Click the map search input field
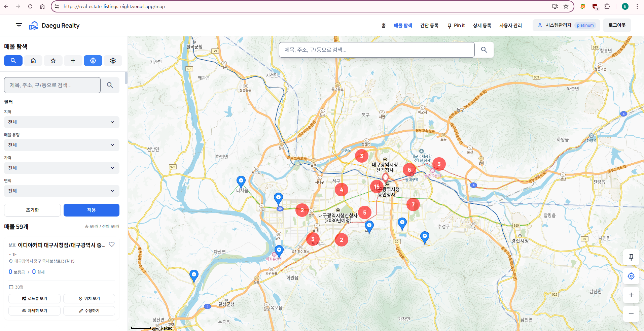Image resolution: width=644 pixels, height=331 pixels. click(377, 50)
